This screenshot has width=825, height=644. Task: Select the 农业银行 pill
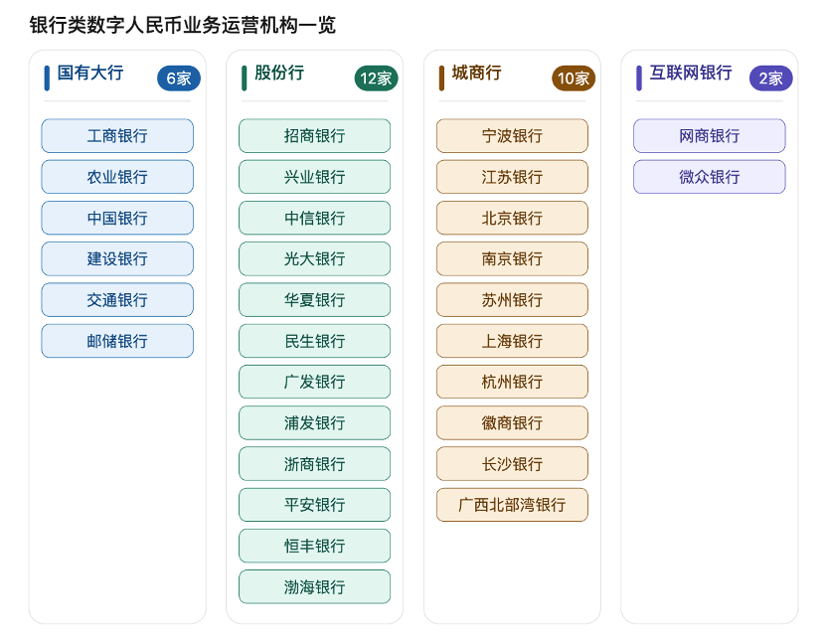[x=117, y=177]
